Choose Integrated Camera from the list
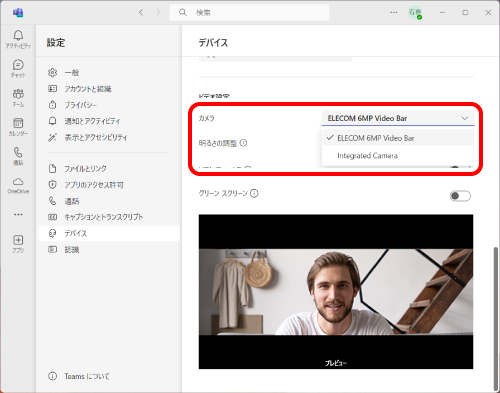 pos(398,156)
